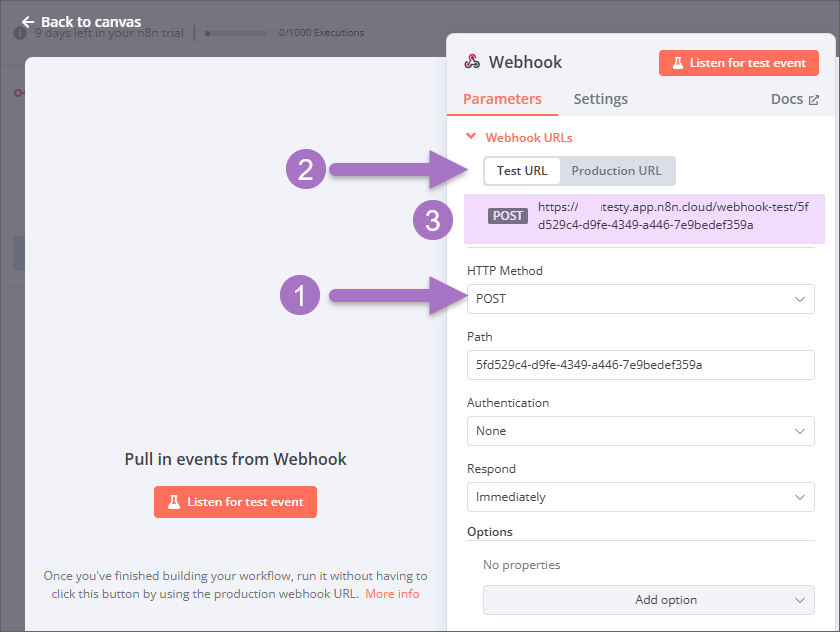Viewport: 840px width, 632px height.
Task: Click the executions usage progress bar
Action: pos(238,33)
